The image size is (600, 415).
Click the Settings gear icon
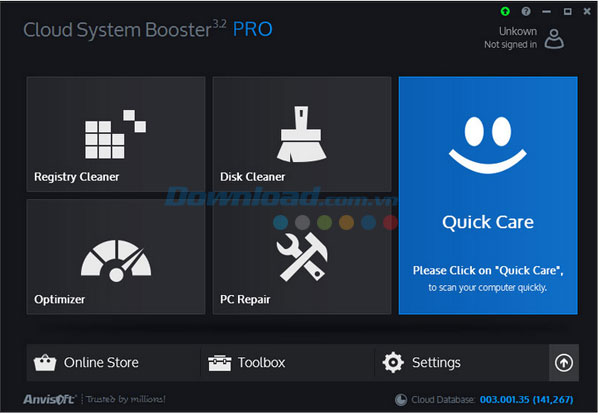click(393, 363)
